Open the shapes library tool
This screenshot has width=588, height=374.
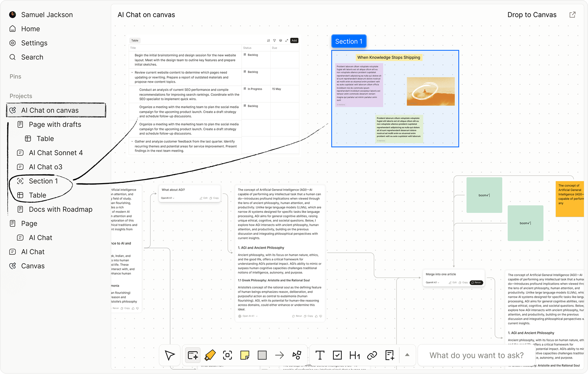point(297,355)
